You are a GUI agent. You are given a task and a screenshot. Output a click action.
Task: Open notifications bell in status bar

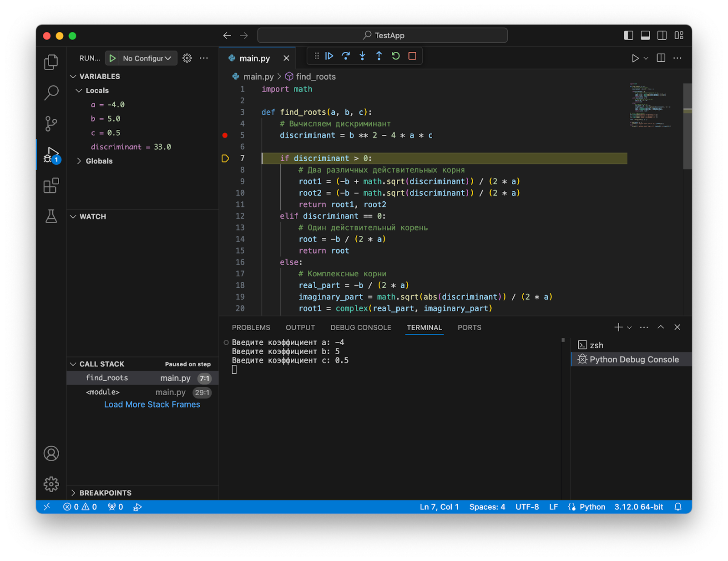[678, 507]
